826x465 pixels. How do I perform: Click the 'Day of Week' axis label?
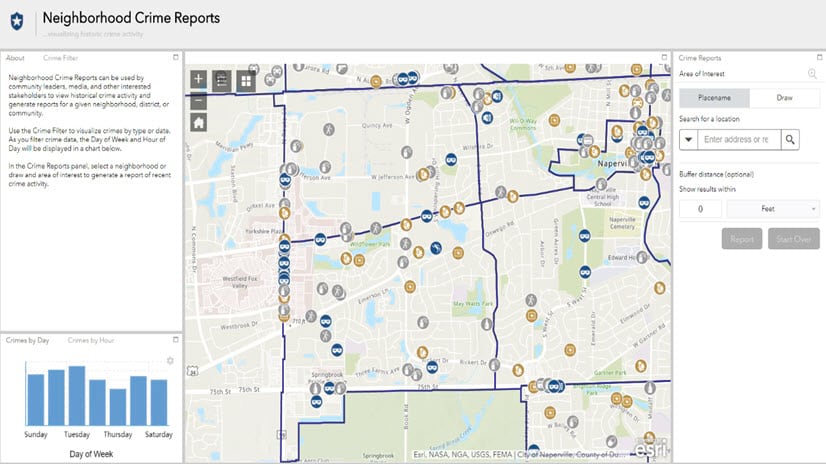91,454
